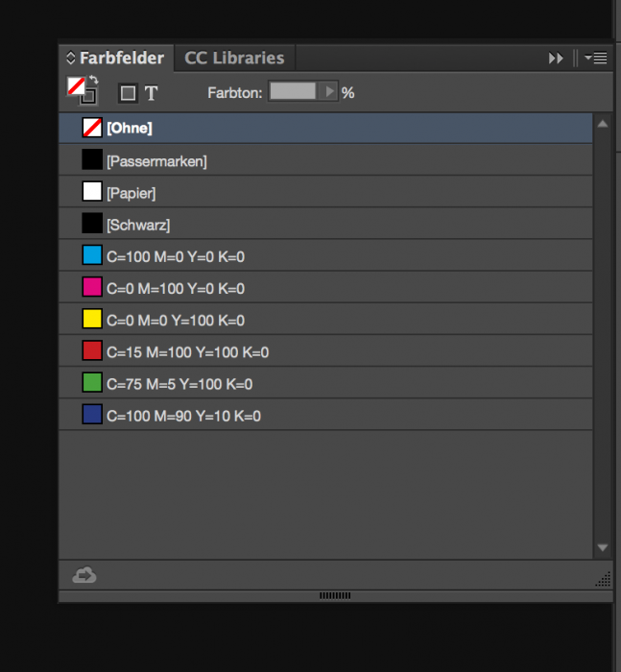Open the Farbfelder panel flyout menu
Screen dimensions: 621x672
(x=596, y=58)
